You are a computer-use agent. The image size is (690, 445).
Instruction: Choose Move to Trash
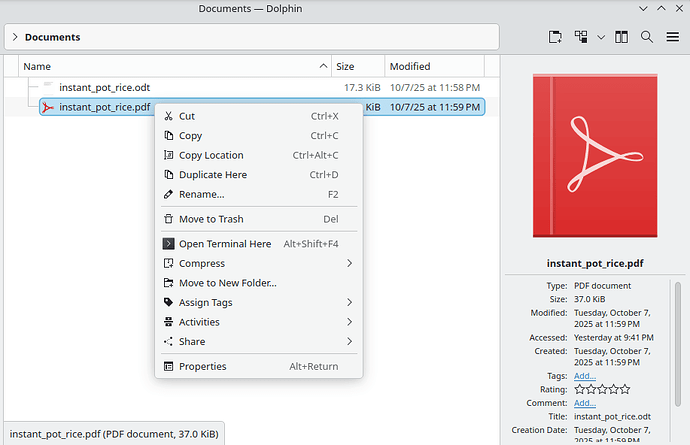pyautogui.click(x=210, y=219)
